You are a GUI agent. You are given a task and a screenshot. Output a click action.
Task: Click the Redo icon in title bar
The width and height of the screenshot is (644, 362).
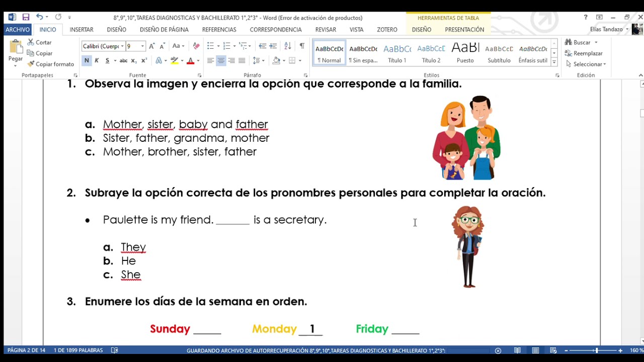point(58,17)
